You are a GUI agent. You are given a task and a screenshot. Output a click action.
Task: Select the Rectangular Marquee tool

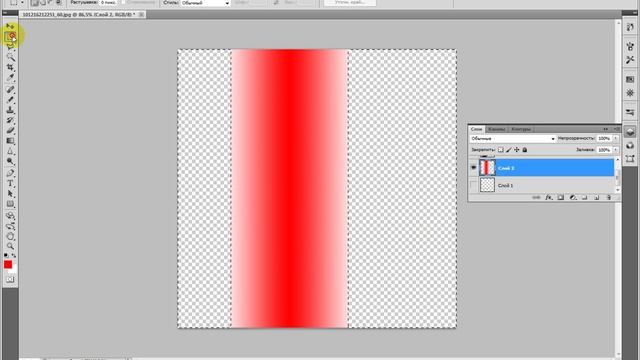[x=10, y=36]
